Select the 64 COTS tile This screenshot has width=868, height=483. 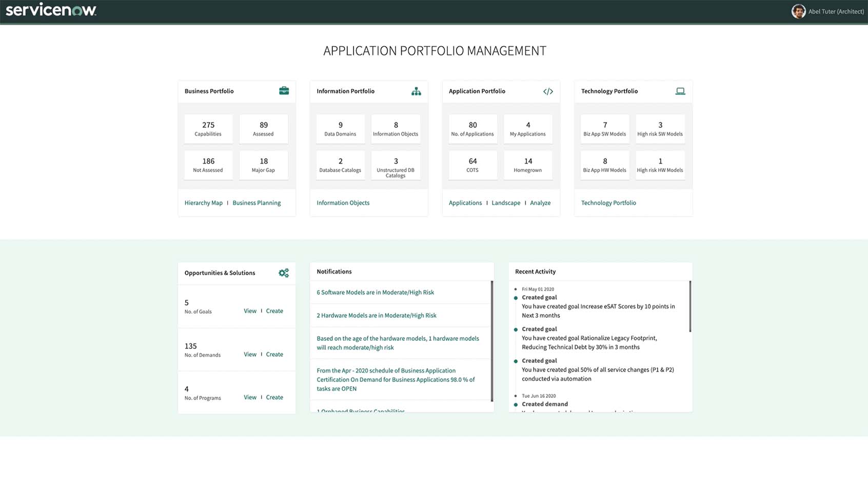tap(472, 165)
